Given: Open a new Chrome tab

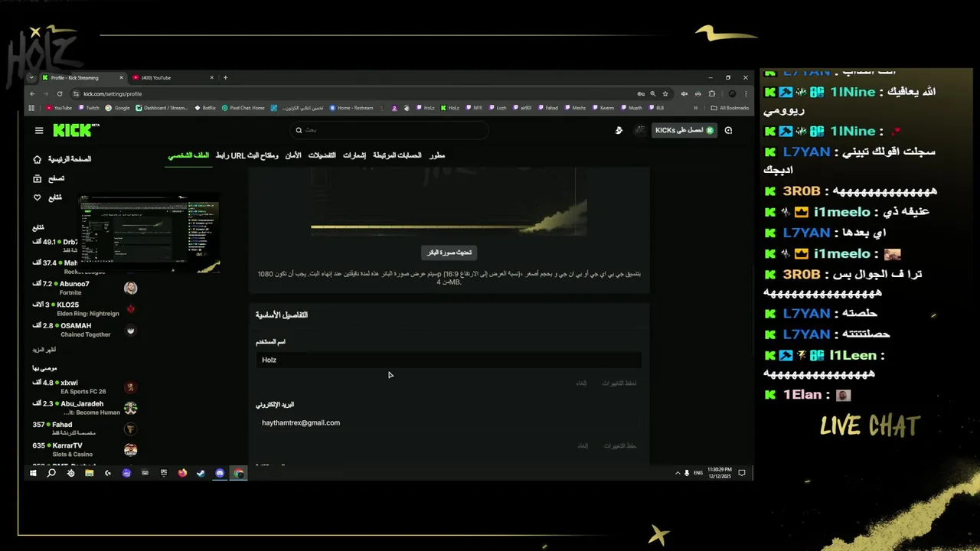Looking at the screenshot, I should coord(225,77).
